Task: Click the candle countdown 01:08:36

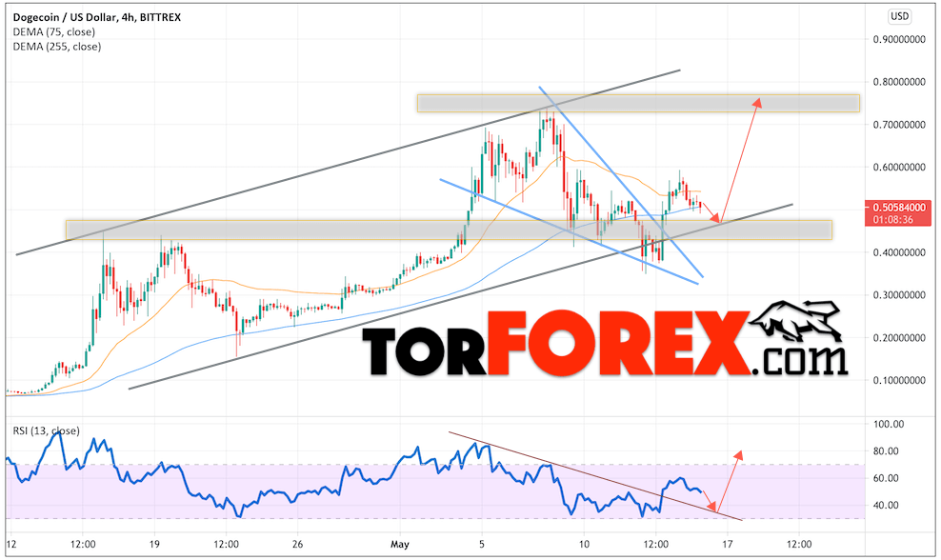Action: pos(892,220)
